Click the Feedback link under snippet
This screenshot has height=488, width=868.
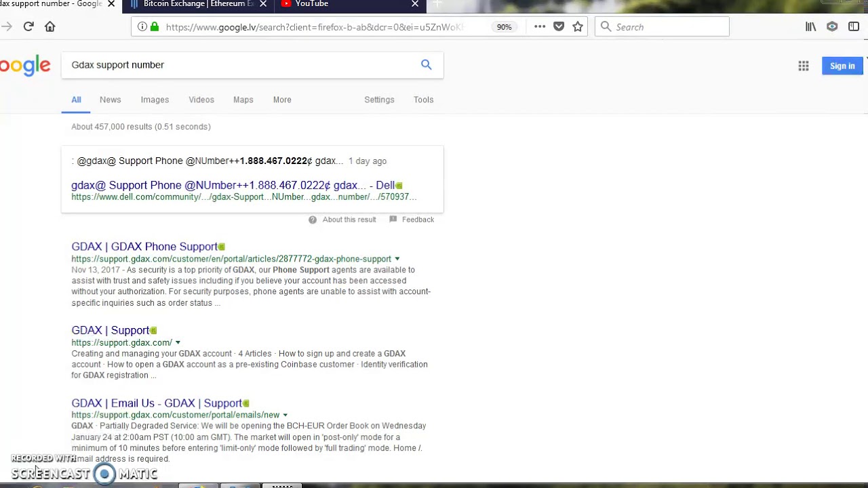pos(418,220)
